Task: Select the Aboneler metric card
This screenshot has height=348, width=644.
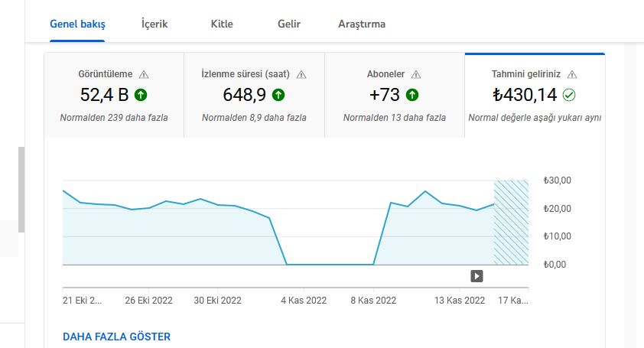Action: (395, 96)
